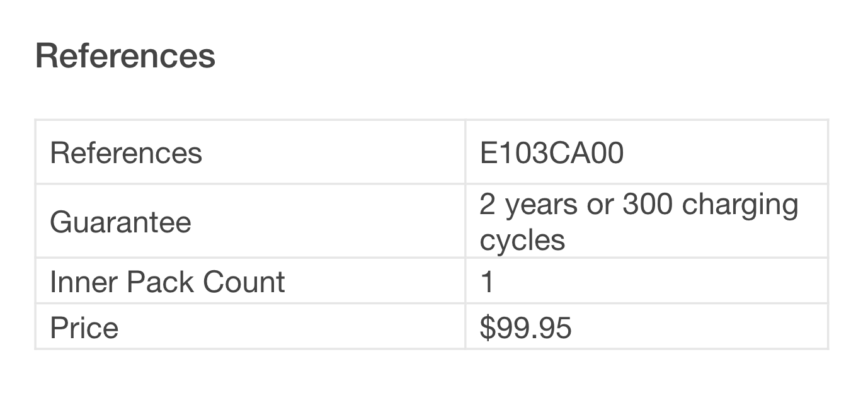Click the dollar sign in the price value
The height and width of the screenshot is (398, 868).
coord(487,328)
